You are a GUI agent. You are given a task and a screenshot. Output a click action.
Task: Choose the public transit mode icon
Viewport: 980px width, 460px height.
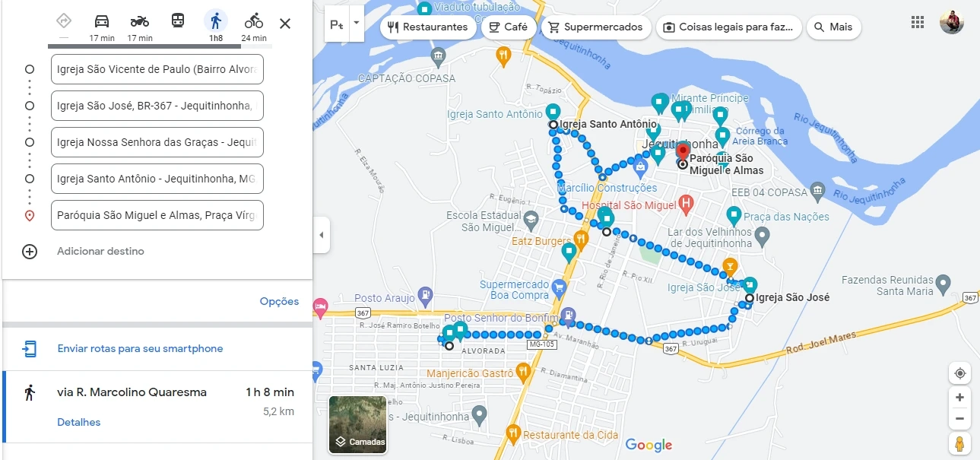click(x=177, y=21)
